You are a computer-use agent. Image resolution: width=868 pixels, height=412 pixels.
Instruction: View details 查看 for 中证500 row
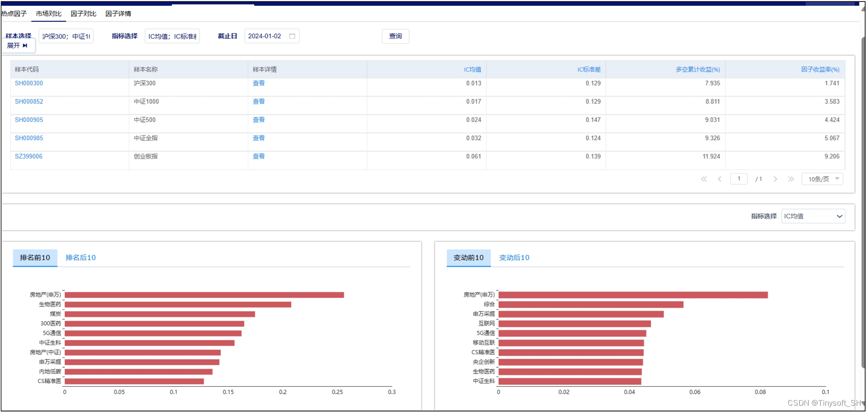pyautogui.click(x=259, y=120)
